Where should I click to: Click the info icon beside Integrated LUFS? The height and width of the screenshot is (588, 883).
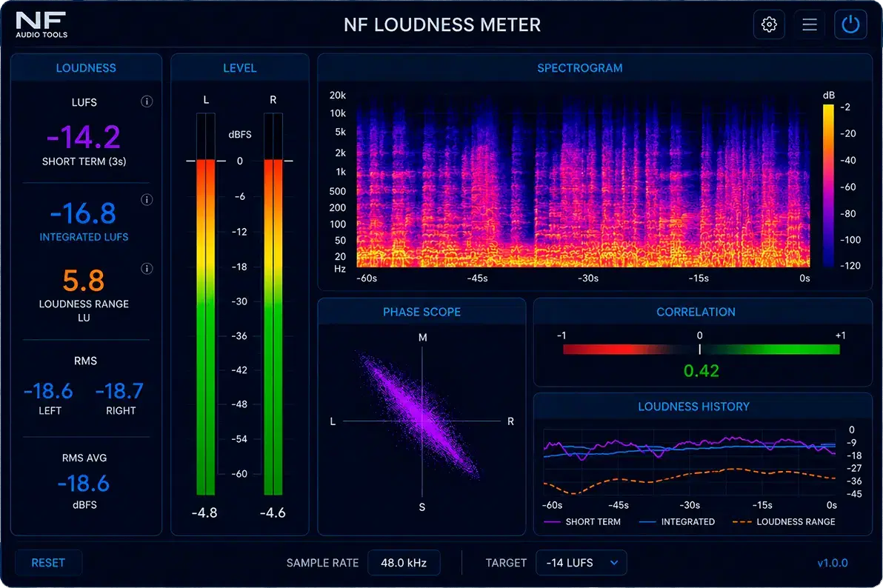147,199
